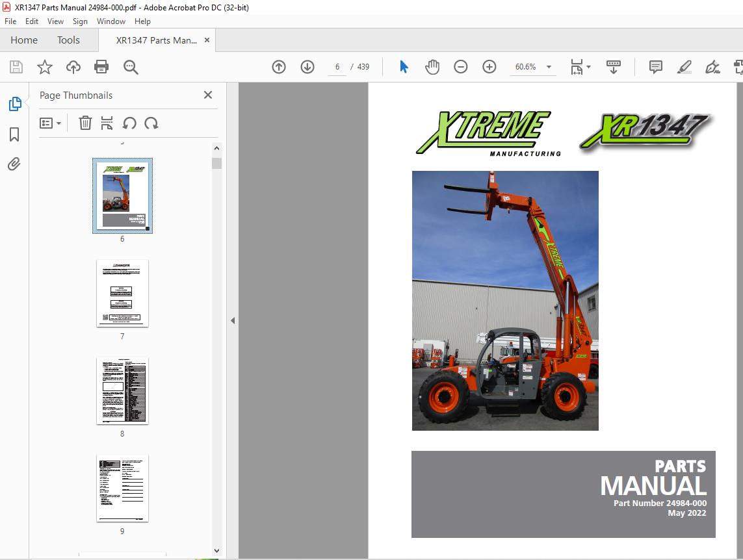Select page 6 thumbnail
The width and height of the screenshot is (743, 560).
click(x=122, y=196)
